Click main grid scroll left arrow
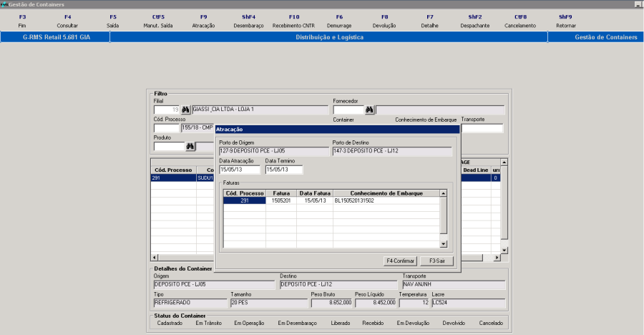This screenshot has width=644, height=335. pyautogui.click(x=155, y=258)
